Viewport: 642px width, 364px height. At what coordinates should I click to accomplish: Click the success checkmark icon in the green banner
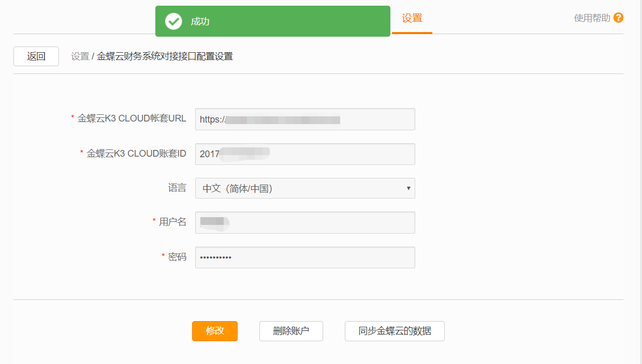click(173, 21)
